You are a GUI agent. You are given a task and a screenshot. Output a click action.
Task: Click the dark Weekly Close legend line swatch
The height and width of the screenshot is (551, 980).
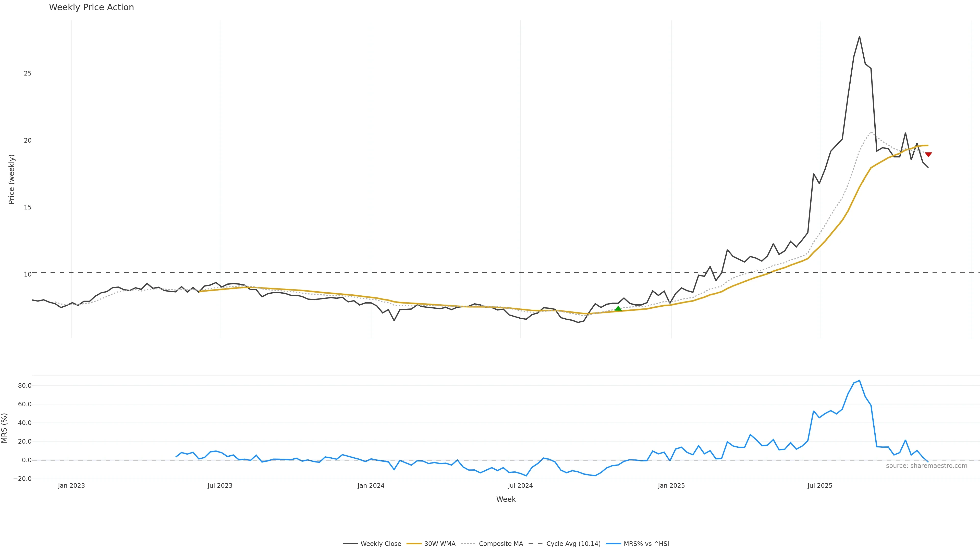click(x=350, y=544)
